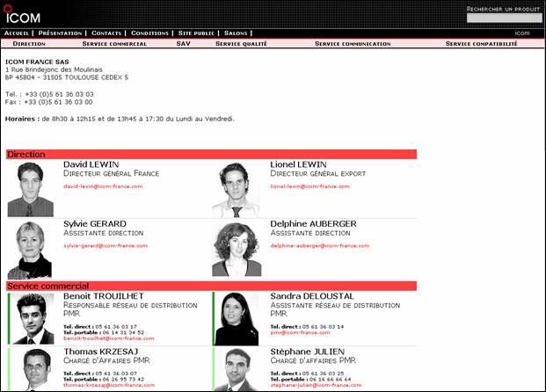Select the Service commercial submenu tab
This screenshot has width=546, height=392.
pos(114,44)
